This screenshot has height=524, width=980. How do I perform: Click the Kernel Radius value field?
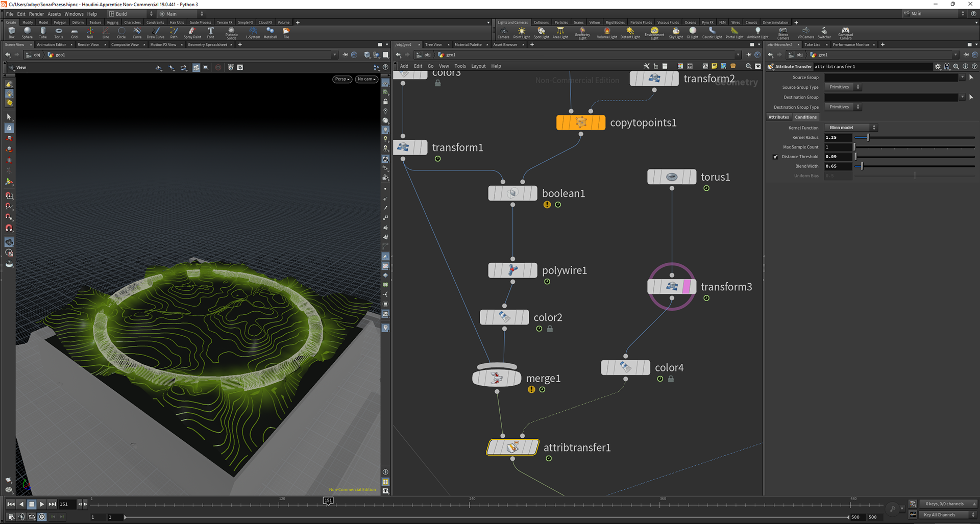point(838,138)
